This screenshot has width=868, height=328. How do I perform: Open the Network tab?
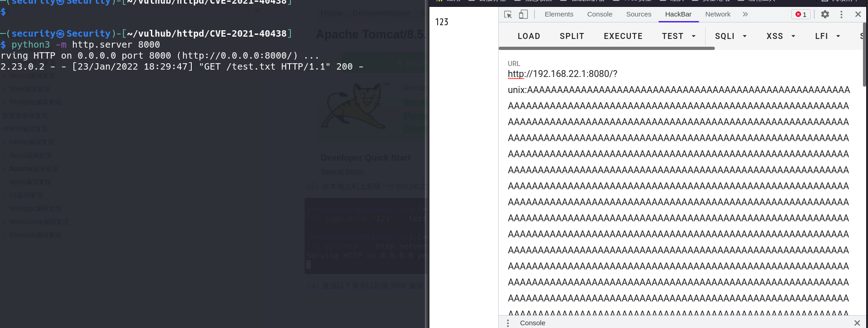coord(718,14)
